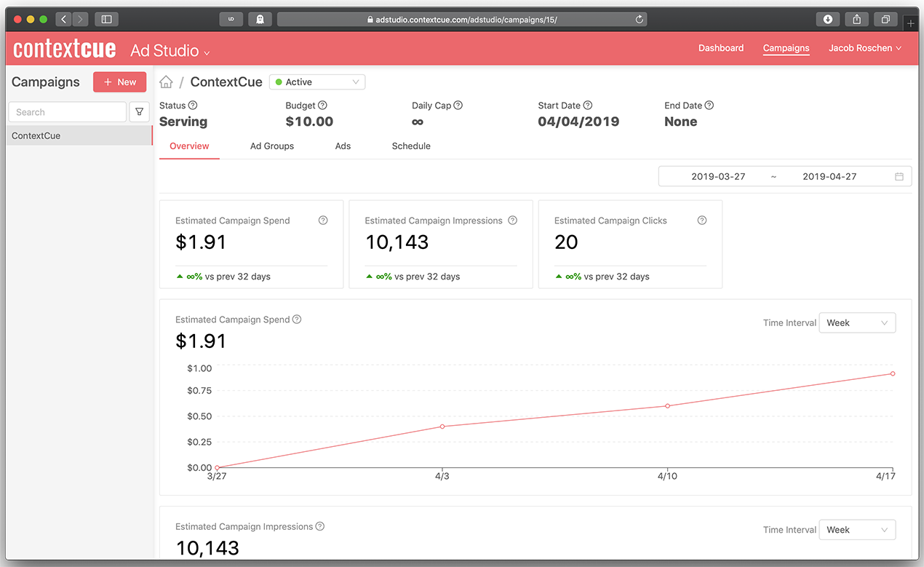The image size is (924, 567).
Task: Reload the page in address bar
Action: (x=640, y=20)
